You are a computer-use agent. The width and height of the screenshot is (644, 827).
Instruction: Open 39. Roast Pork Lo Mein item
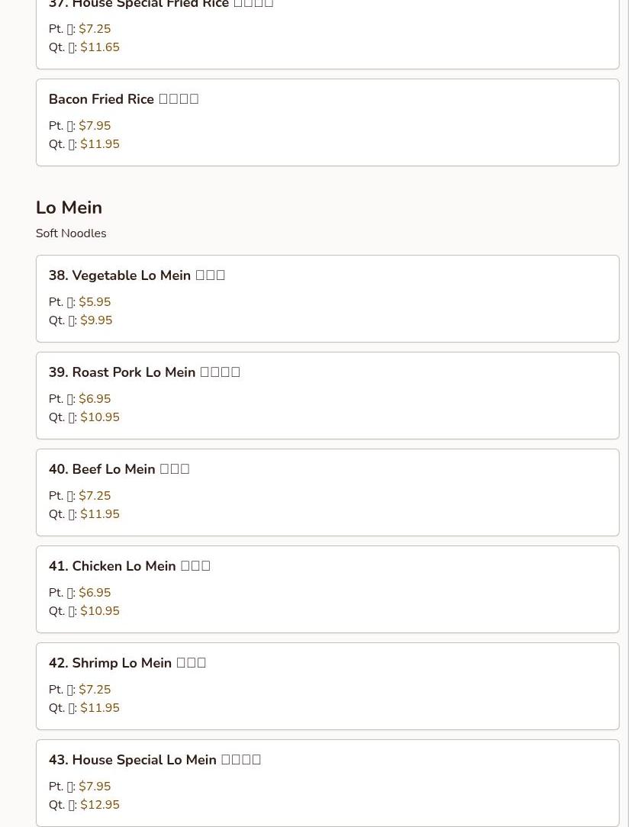327,395
